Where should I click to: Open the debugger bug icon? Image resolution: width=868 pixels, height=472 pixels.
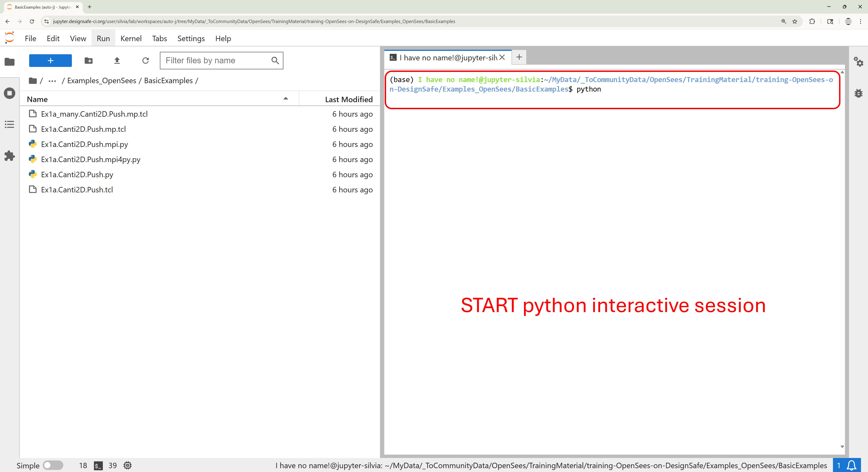point(858,93)
